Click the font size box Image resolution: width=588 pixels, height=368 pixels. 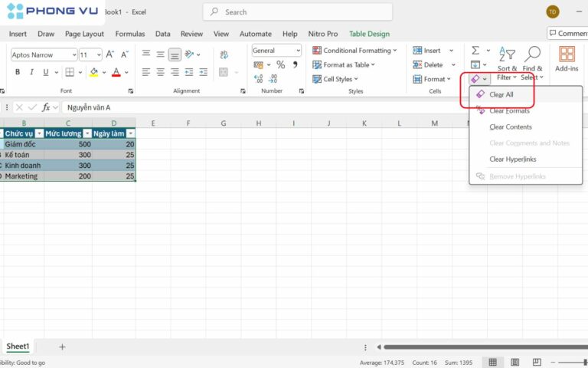[90, 55]
